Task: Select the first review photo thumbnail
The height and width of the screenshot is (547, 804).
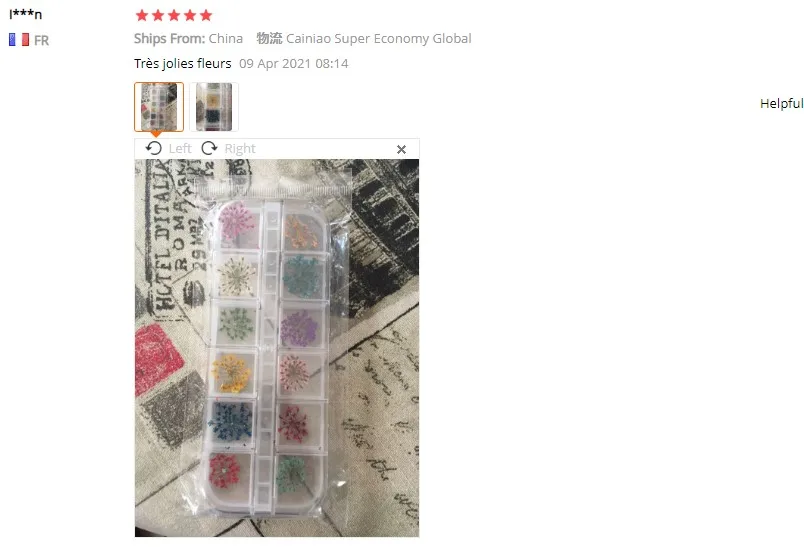Action: pyautogui.click(x=159, y=107)
